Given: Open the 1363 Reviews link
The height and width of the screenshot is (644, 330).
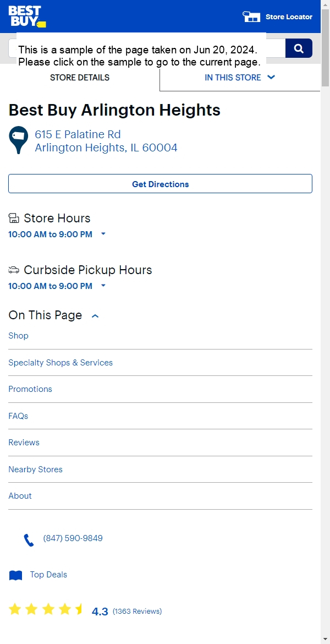Looking at the screenshot, I should click(x=137, y=611).
